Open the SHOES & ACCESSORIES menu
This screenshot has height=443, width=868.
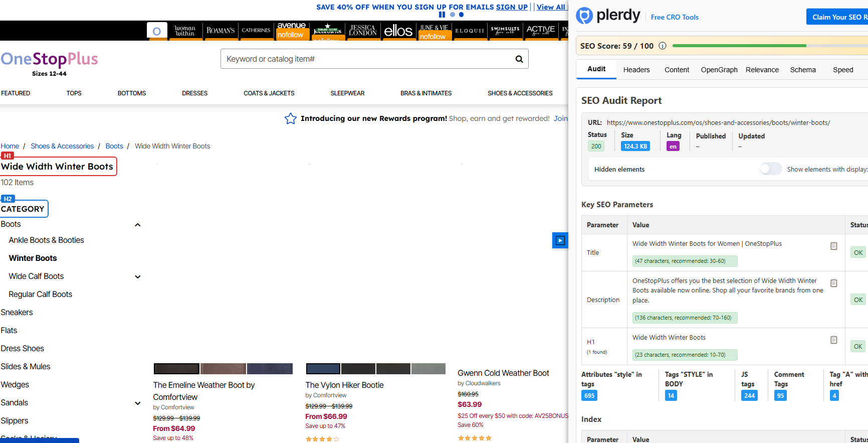[520, 93]
